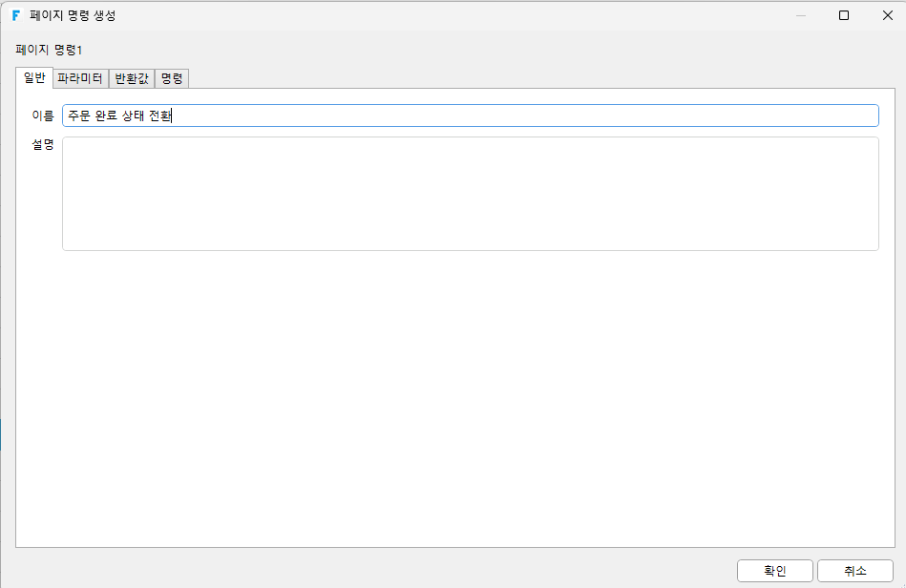
Task: Click the greyed-out minimize icon in title bar
Action: (x=800, y=15)
